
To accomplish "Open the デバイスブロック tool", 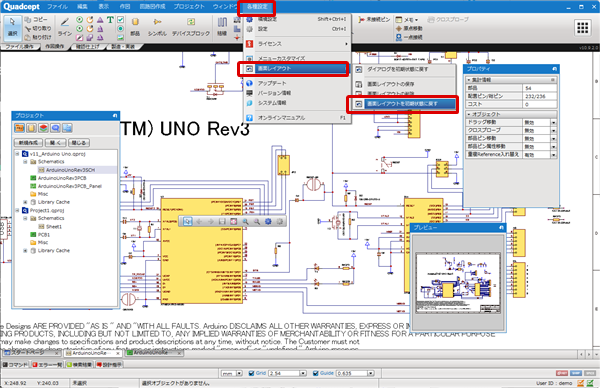I will [x=191, y=27].
